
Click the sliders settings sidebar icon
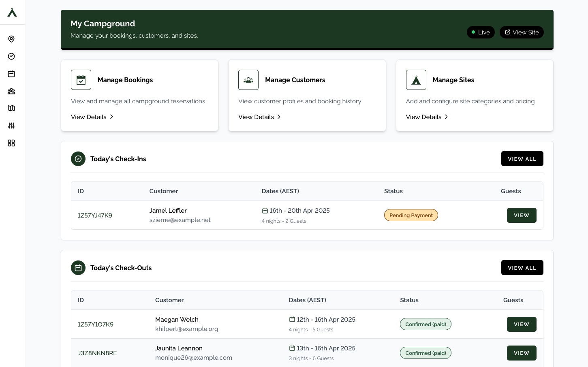coord(11,126)
